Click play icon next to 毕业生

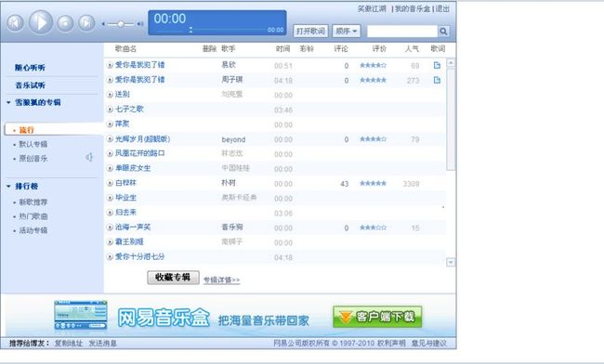[x=110, y=198]
